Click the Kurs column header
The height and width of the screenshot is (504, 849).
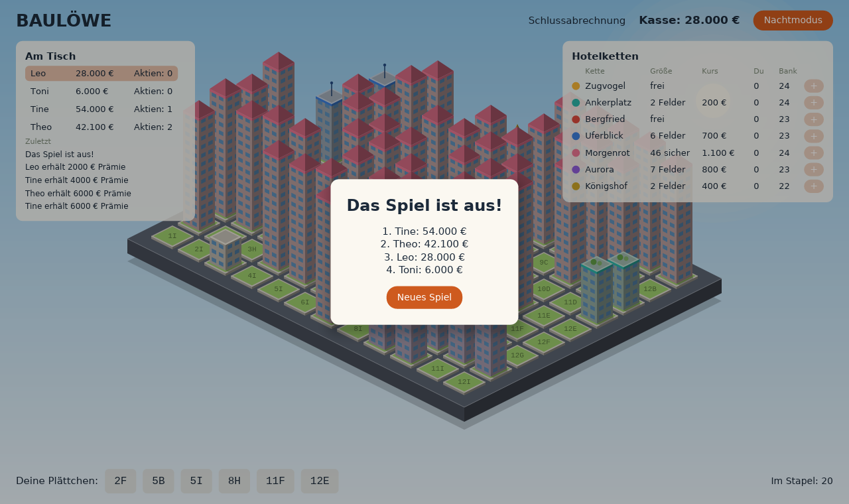710,71
